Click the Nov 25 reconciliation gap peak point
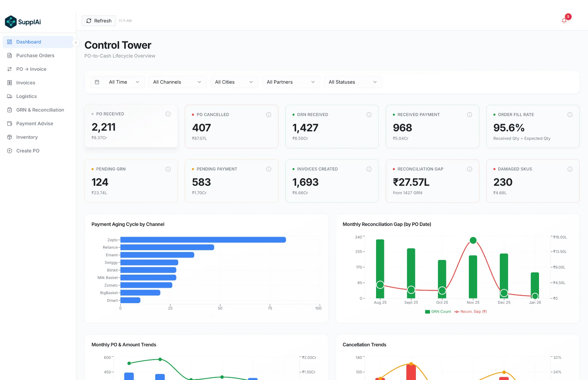The height and width of the screenshot is (380, 588). click(x=473, y=240)
